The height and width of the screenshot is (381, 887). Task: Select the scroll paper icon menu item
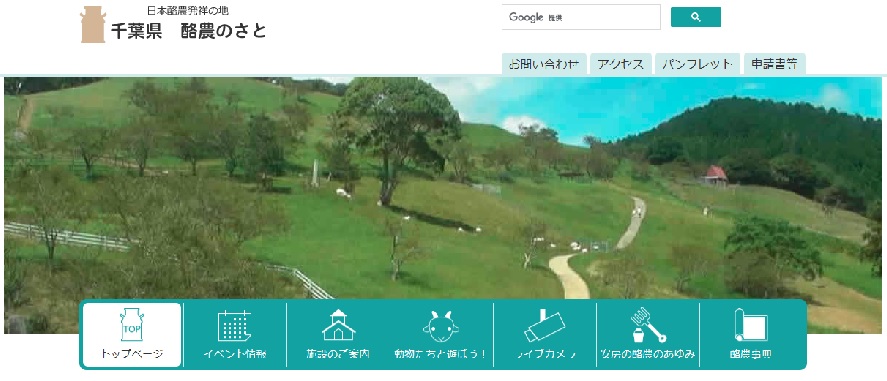751,335
